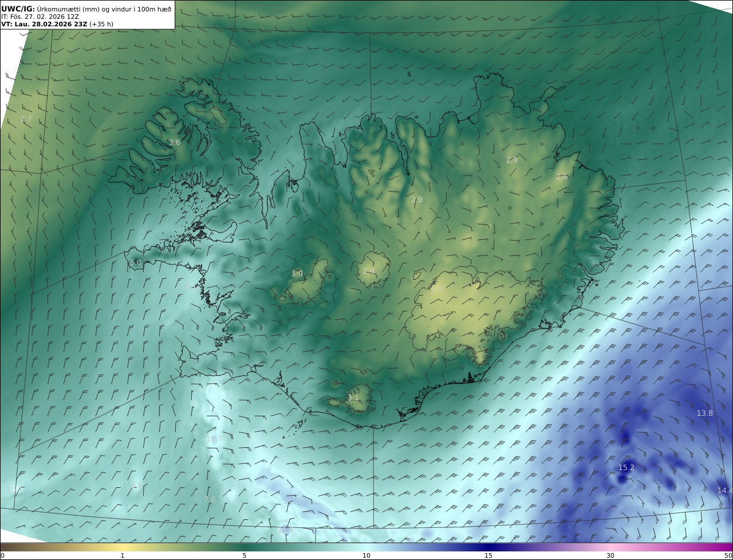Click the 10.7 precipitation value

(x=214, y=439)
